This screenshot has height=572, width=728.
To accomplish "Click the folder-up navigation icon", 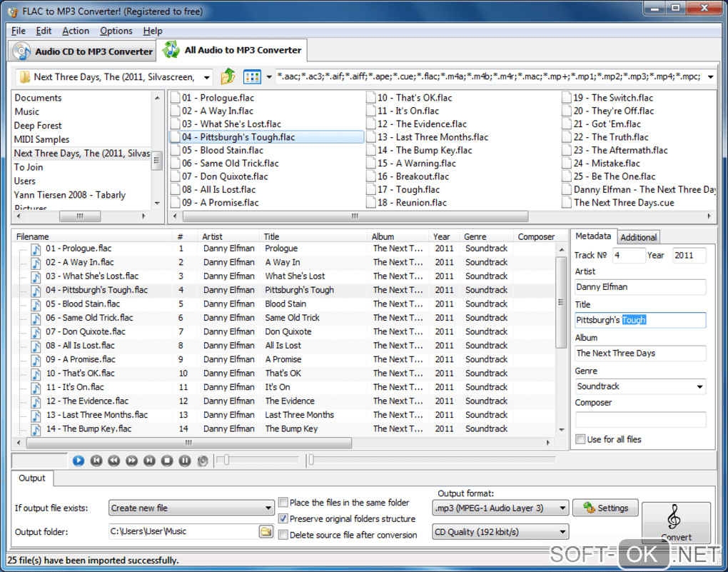I will 228,76.
